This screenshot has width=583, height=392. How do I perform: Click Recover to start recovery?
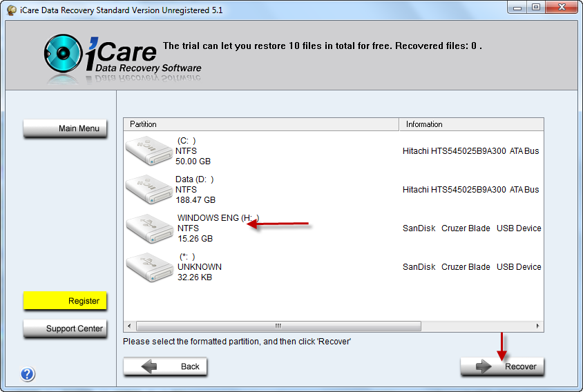502,366
